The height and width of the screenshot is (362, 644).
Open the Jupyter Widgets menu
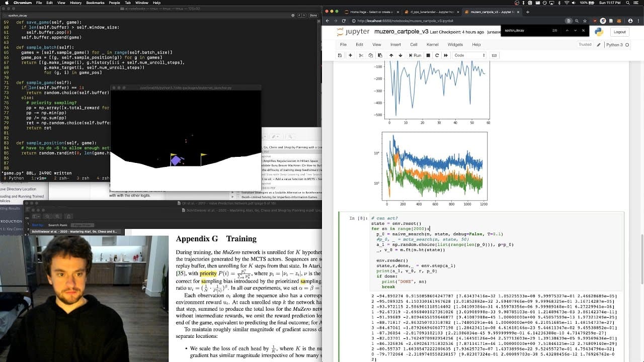[x=455, y=45]
